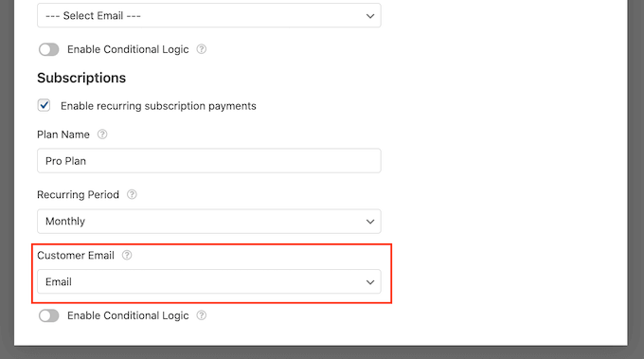Image resolution: width=644 pixels, height=359 pixels.
Task: Open the Plan Name help tooltip icon
Action: 102,135
